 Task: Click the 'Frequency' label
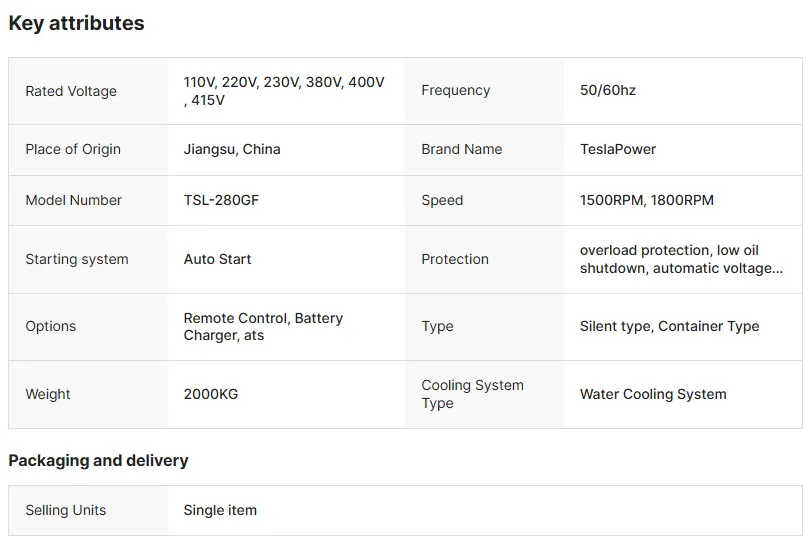coord(455,90)
